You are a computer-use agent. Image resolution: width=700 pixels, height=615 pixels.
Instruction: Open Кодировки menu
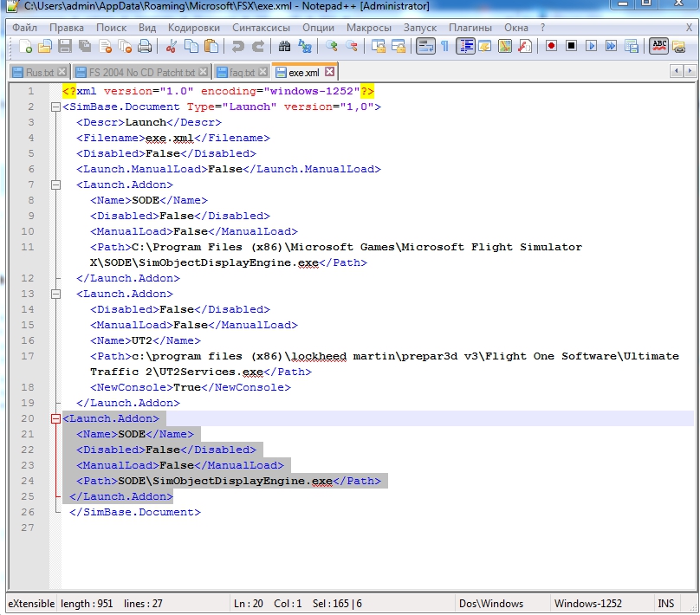(194, 28)
